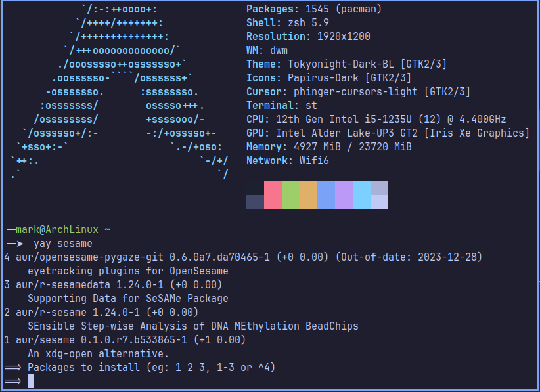Image resolution: width=540 pixels, height=392 pixels.
Task: Select the green color block
Action: pos(290,195)
